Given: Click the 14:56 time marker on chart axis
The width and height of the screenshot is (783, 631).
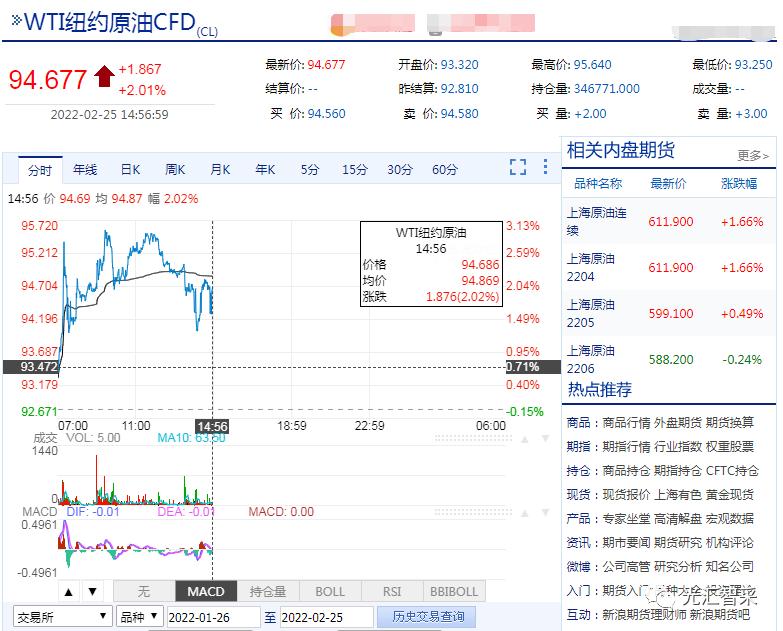Looking at the screenshot, I should tap(212, 426).
